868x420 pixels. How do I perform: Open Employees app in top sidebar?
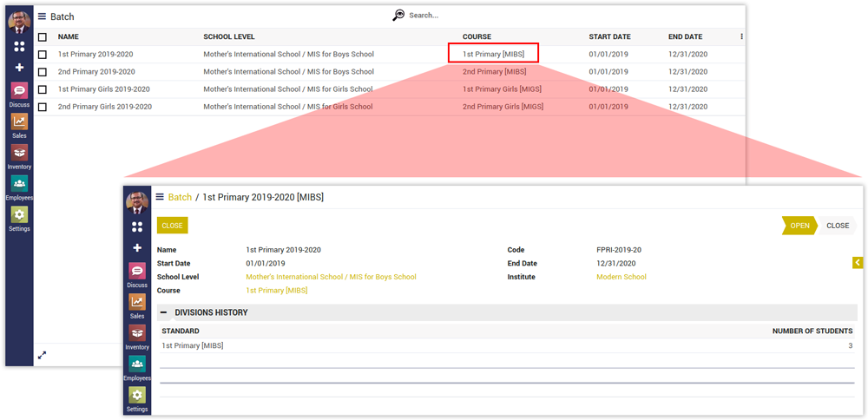[19, 184]
